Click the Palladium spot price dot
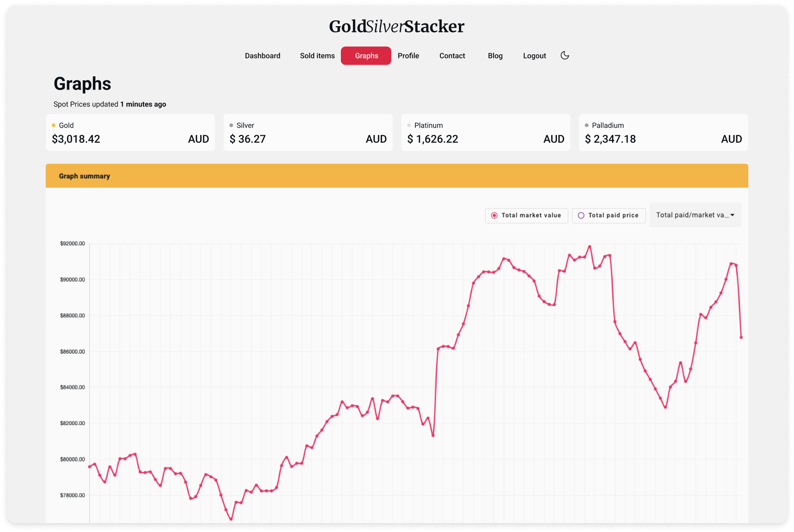Screen dimensions: 794x532 (587, 126)
